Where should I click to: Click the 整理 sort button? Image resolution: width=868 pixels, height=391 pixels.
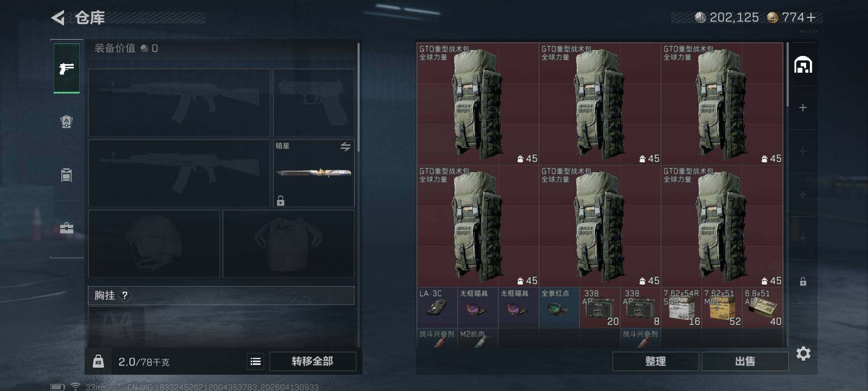click(x=655, y=361)
